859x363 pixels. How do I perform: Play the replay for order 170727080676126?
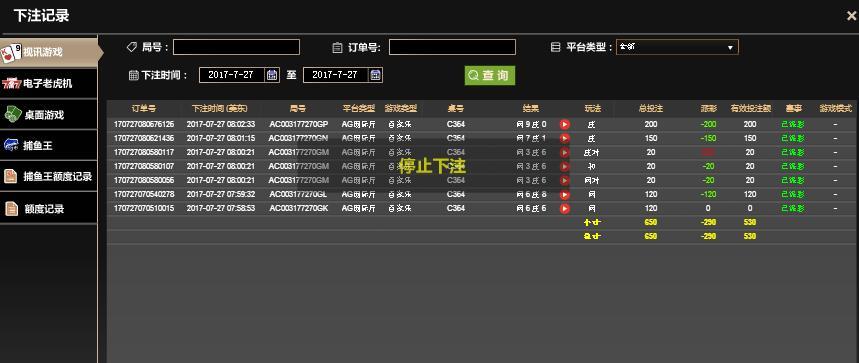coord(564,125)
